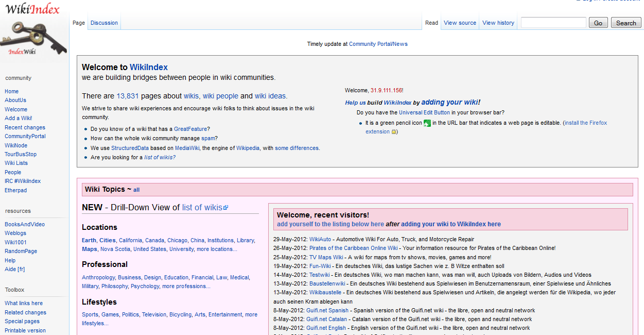The height and width of the screenshot is (335, 644).
Task: Open the View source tab
Action: tap(460, 23)
